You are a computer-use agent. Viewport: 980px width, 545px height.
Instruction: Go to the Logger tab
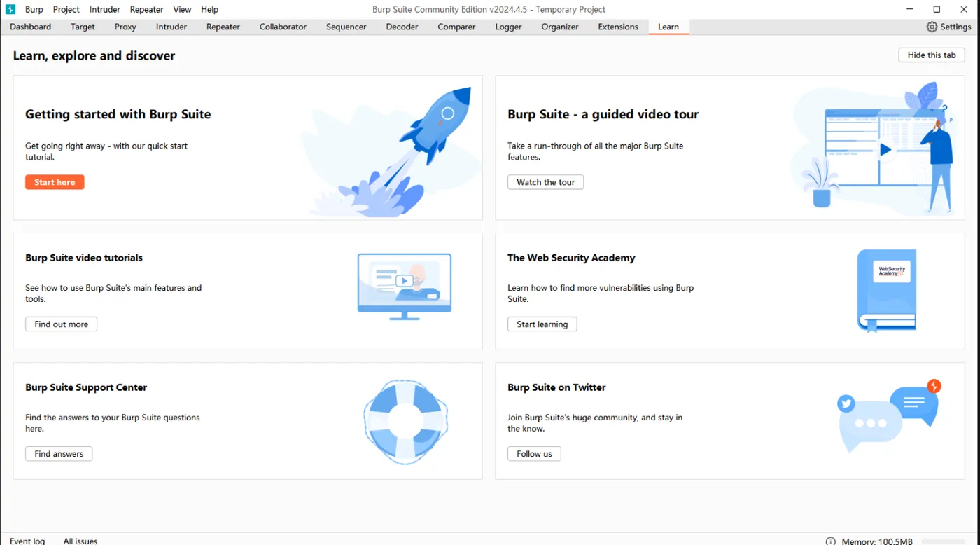[x=508, y=27]
